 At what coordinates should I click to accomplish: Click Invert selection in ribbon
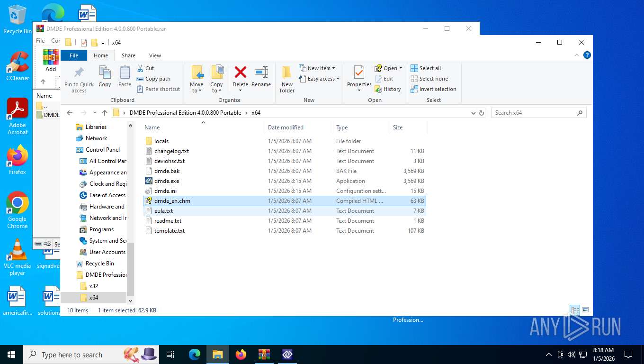pos(433,89)
